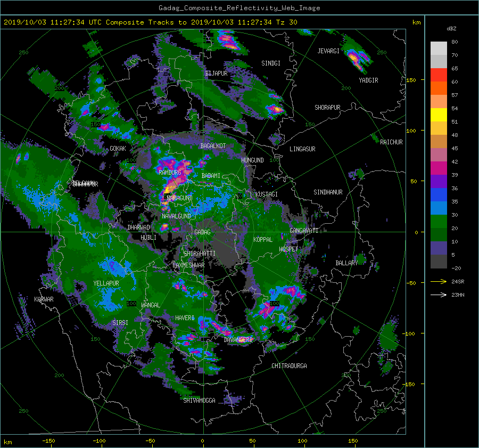Select the NAVALGUND label
The image size is (479, 448).
[x=176, y=216]
